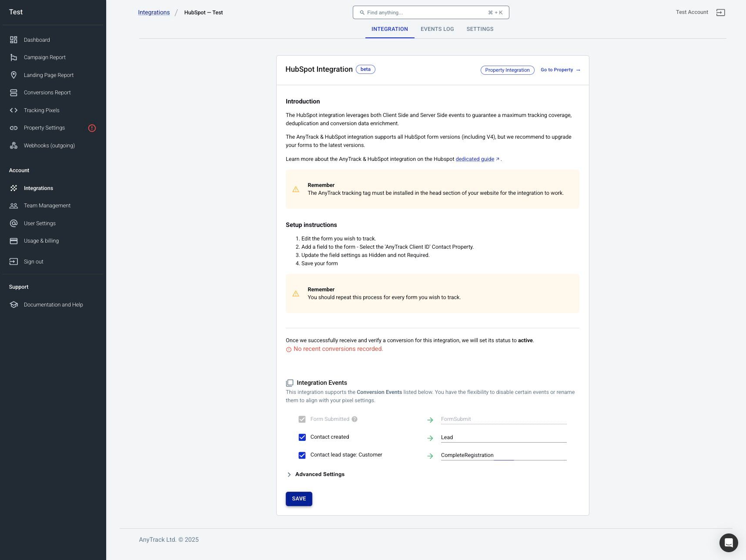Click the Property Integration pill button
Screen dimensions: 746x560
point(507,70)
